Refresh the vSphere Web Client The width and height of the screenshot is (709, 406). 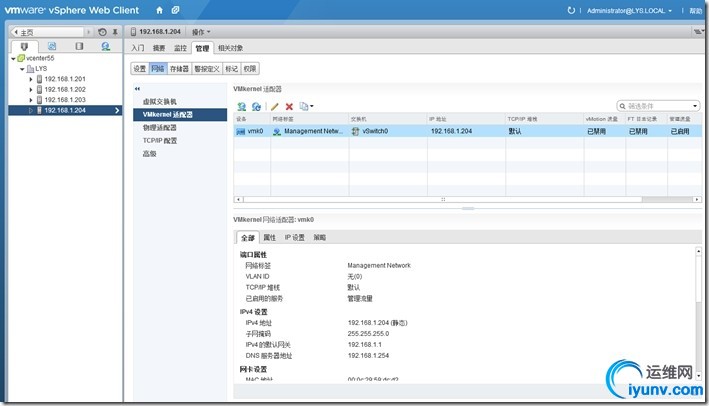(x=571, y=10)
